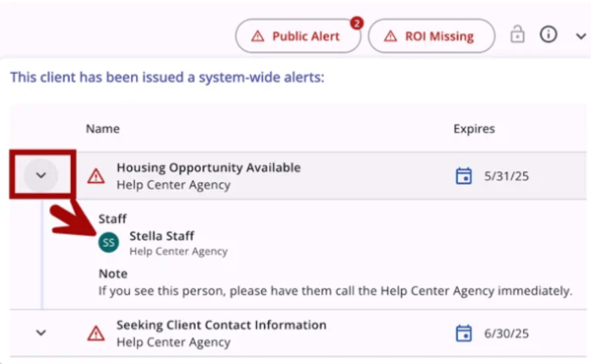Click the calendar icon beside 5/31/25
This screenshot has height=364, width=591.
(464, 176)
